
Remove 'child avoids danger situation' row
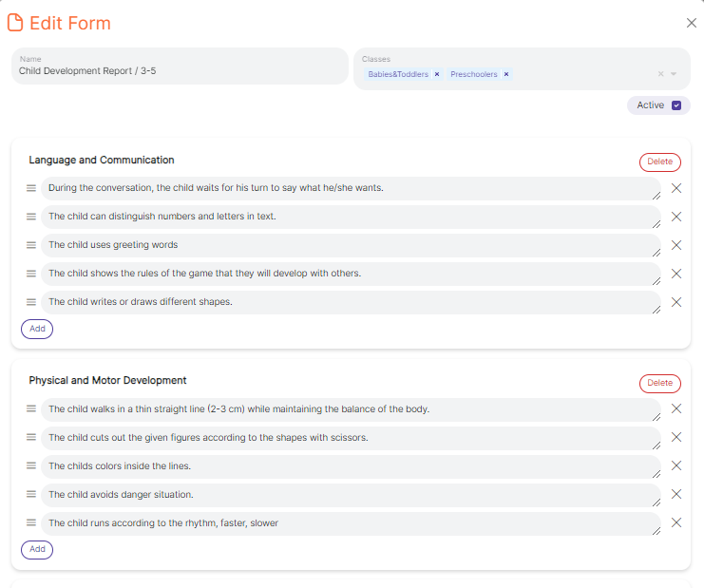coord(676,494)
